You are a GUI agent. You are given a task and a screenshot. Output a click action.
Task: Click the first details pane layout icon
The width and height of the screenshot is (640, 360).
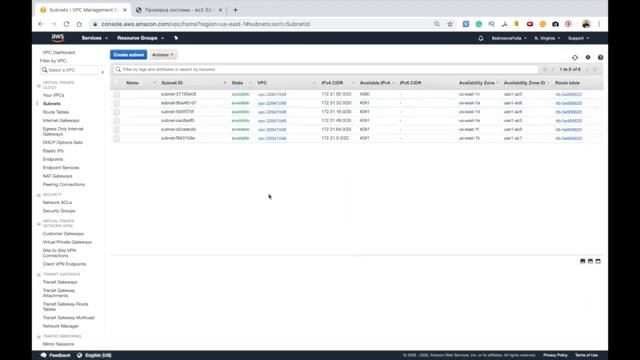click(582, 261)
